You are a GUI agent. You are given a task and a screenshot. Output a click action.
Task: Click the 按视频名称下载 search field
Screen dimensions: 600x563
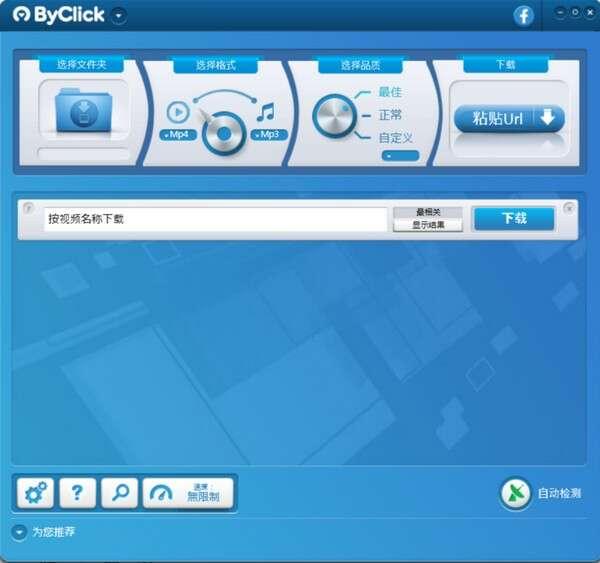215,219
